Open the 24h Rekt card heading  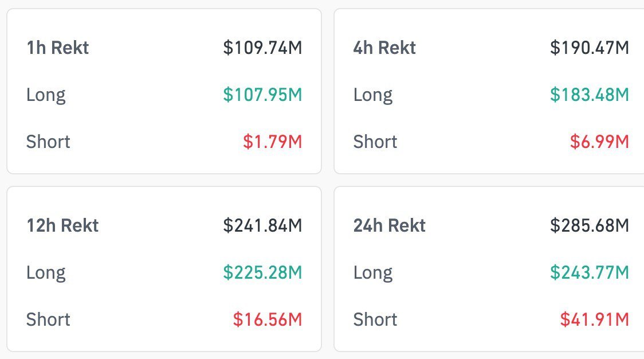coord(390,225)
